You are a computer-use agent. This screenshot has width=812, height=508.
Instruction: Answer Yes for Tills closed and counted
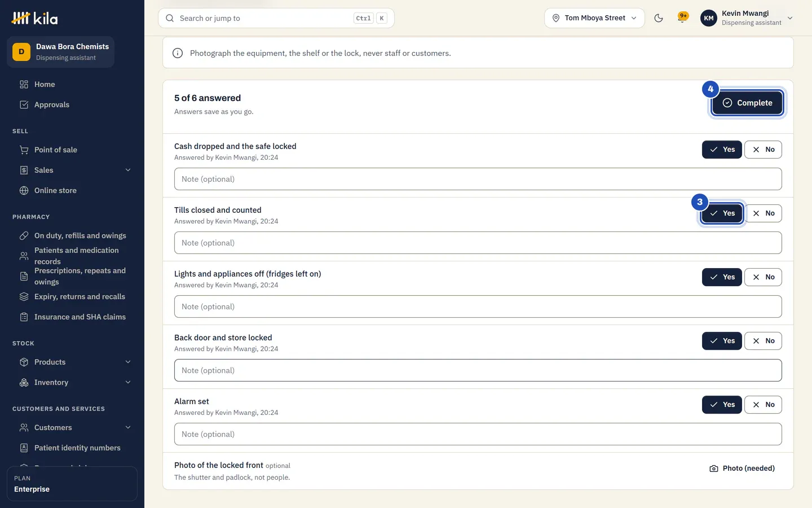coord(722,213)
